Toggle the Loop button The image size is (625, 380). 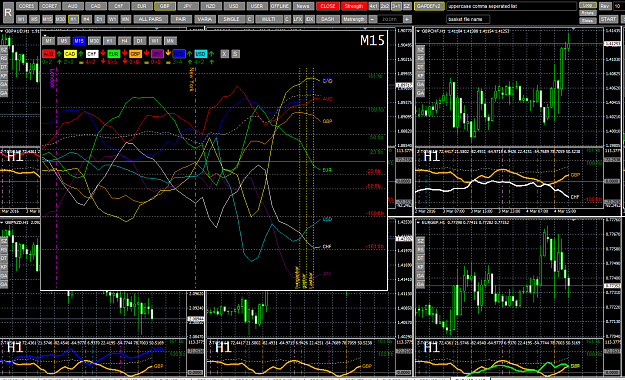point(588,5)
